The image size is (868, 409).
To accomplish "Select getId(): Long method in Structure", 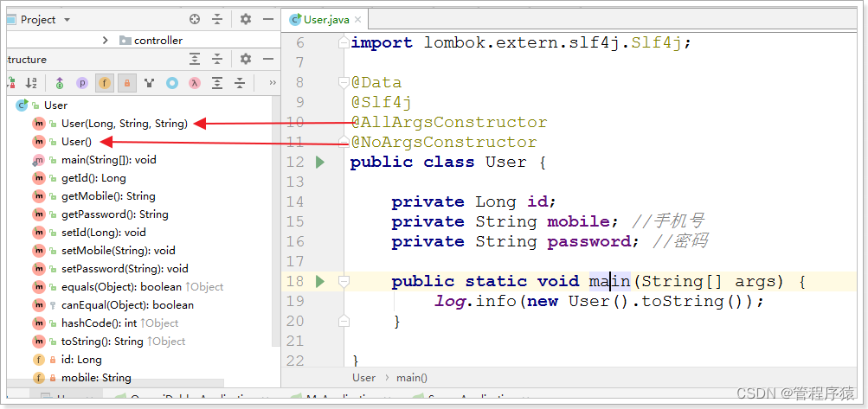I will coord(93,178).
